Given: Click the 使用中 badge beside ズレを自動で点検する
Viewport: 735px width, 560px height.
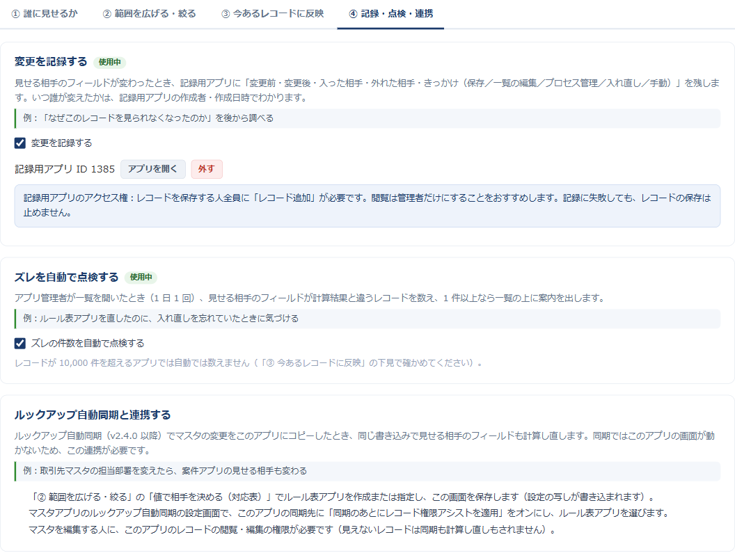Looking at the screenshot, I should [141, 277].
